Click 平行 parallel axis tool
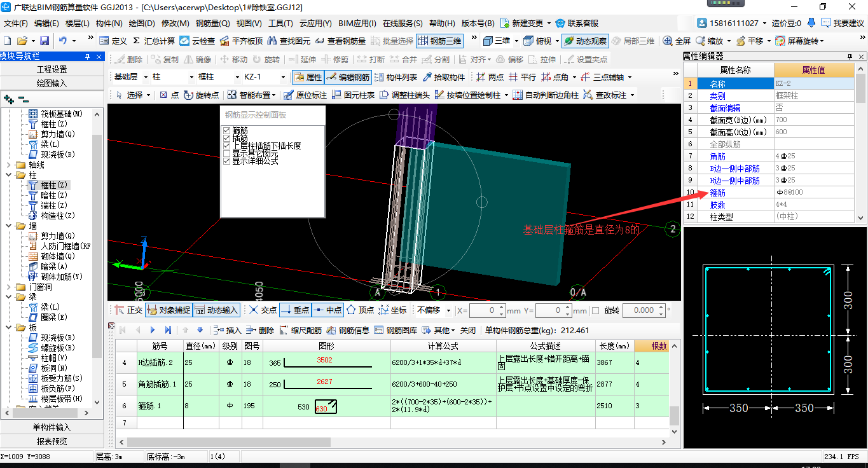 click(522, 77)
